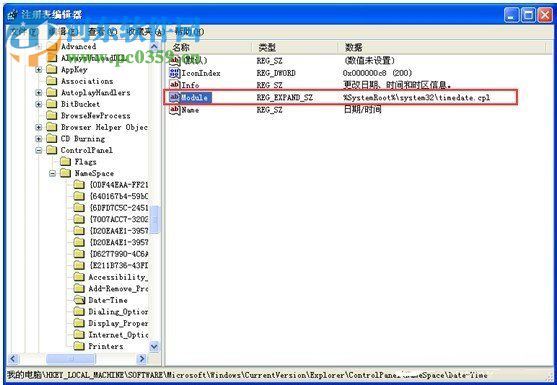
Task: Select the Display_Proper key
Action: [118, 323]
